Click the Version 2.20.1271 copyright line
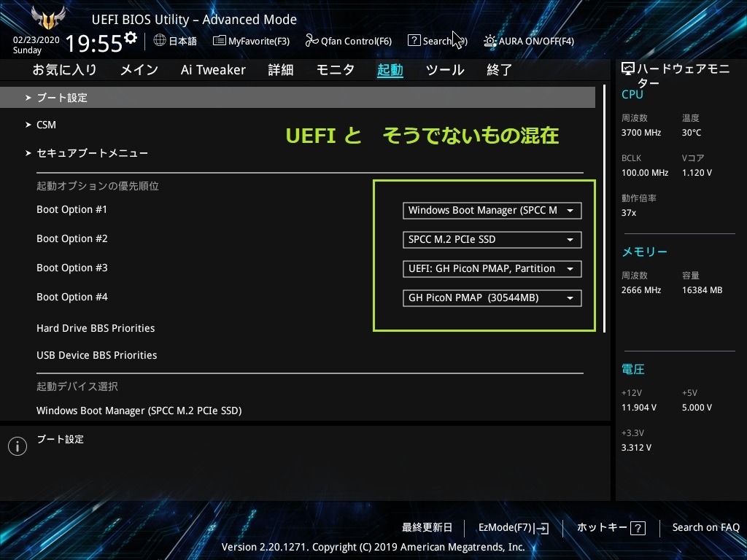Image resolution: width=747 pixels, height=560 pixels. pos(373,547)
